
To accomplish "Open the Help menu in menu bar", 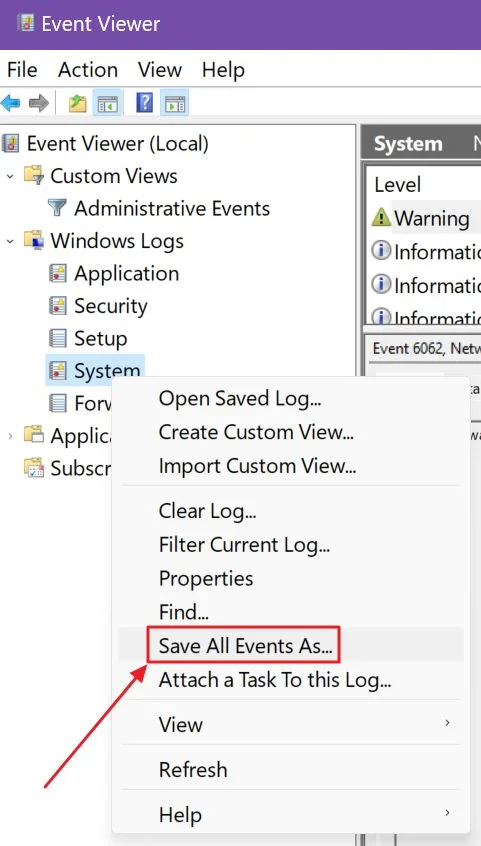I will pyautogui.click(x=223, y=70).
